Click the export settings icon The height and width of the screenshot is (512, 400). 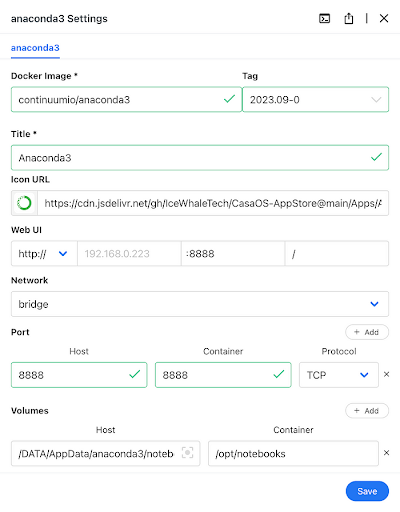(349, 18)
